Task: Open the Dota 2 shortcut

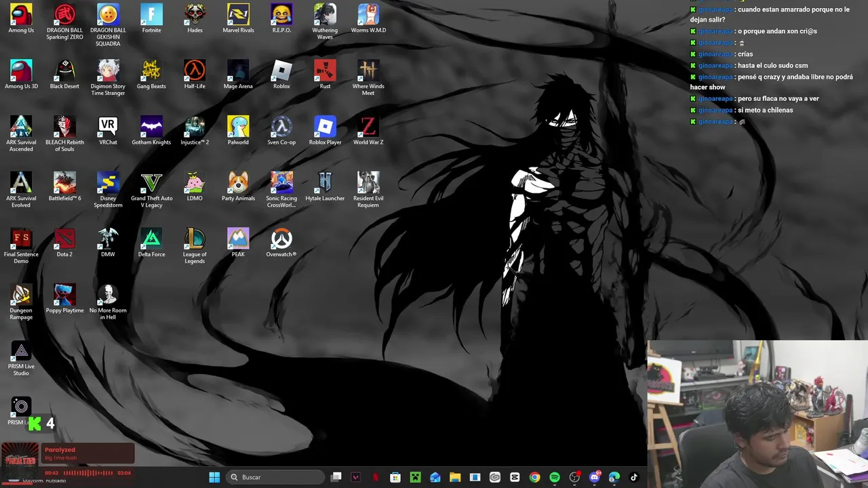Action: pyautogui.click(x=64, y=243)
